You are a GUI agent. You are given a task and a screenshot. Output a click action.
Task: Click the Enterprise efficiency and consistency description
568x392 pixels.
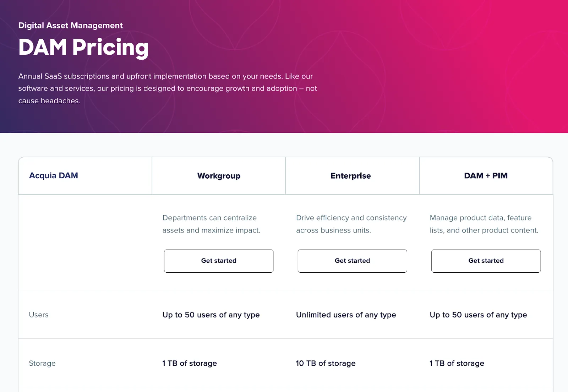click(351, 224)
